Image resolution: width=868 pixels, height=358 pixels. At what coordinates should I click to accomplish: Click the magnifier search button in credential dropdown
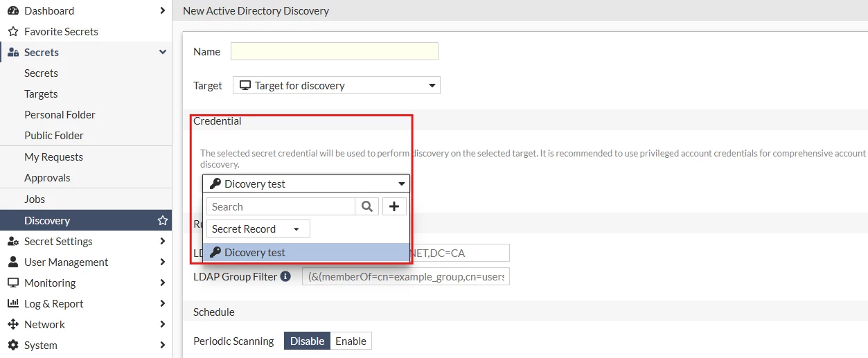(x=367, y=206)
